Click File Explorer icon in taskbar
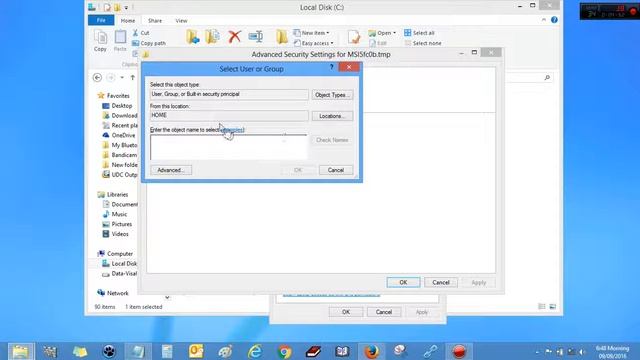The height and width of the screenshot is (360, 640). (20, 351)
